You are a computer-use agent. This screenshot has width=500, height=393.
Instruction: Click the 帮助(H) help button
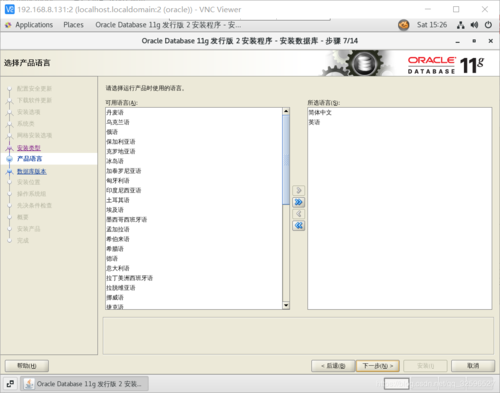(27, 366)
